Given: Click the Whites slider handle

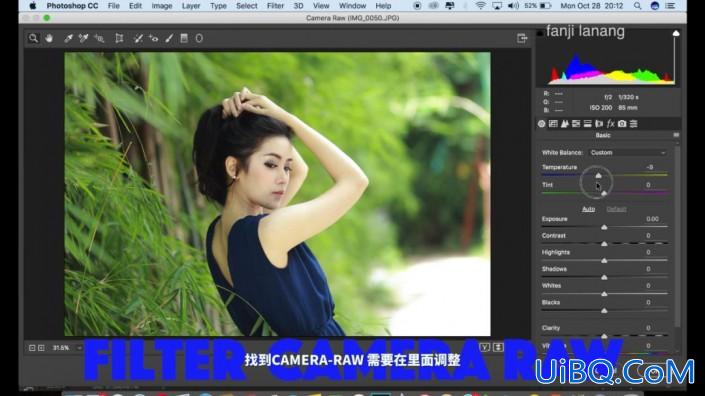Looking at the screenshot, I should [604, 294].
